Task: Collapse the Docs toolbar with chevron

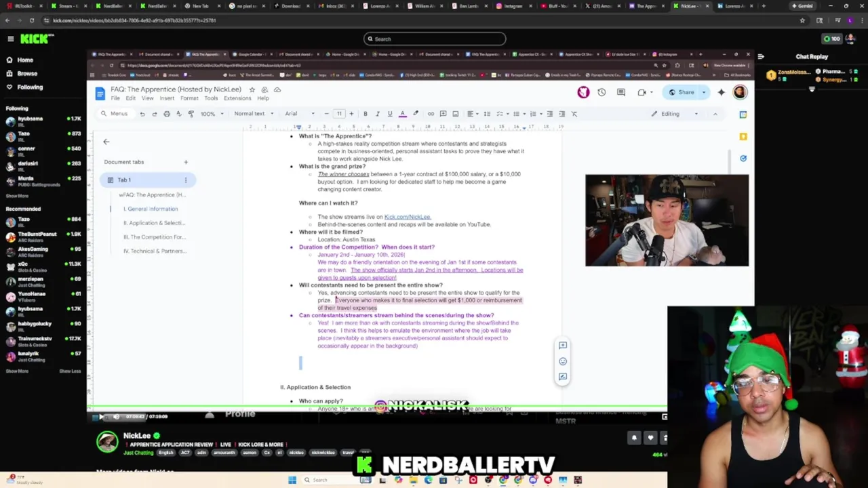Action: click(x=715, y=114)
